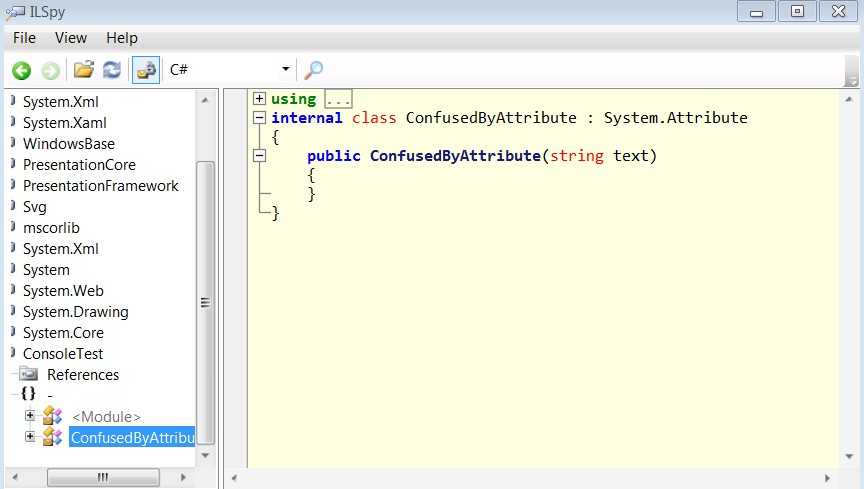Open the View menu

coord(71,38)
